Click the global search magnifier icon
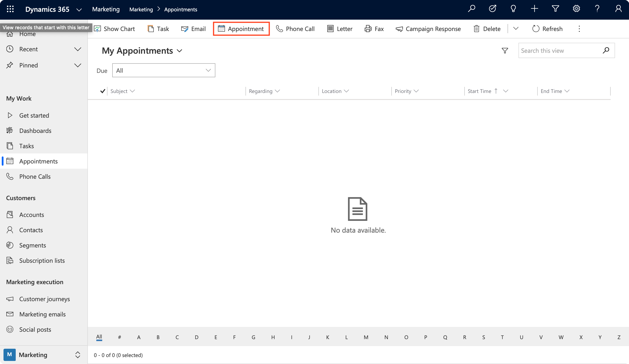 coord(472,9)
